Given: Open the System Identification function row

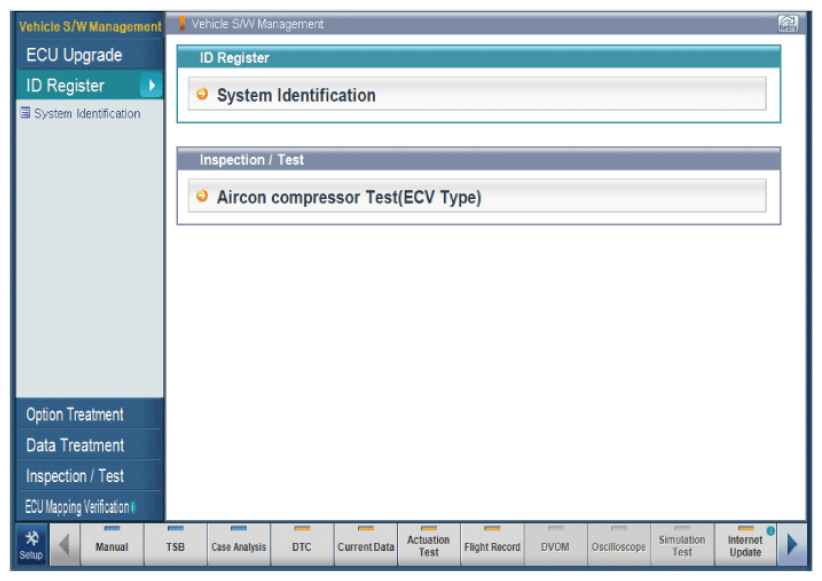Looking at the screenshot, I should (x=477, y=94).
